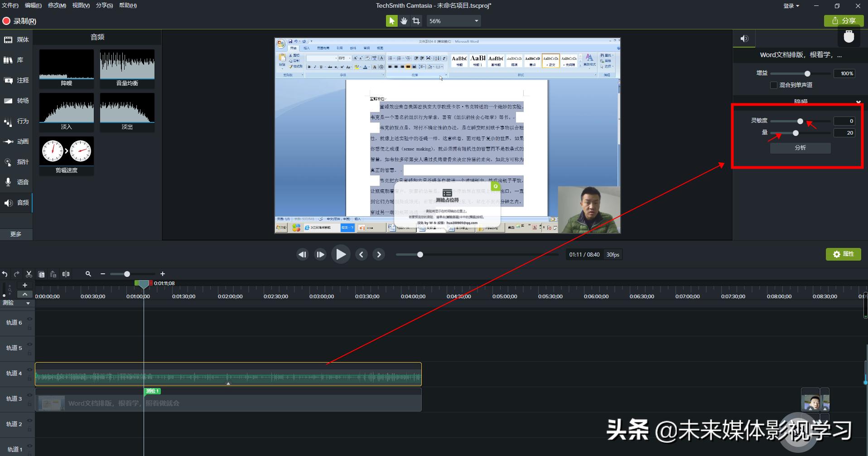Screen dimensions: 868x456
Task: Click the 量 value input field showing 20
Action: point(844,132)
